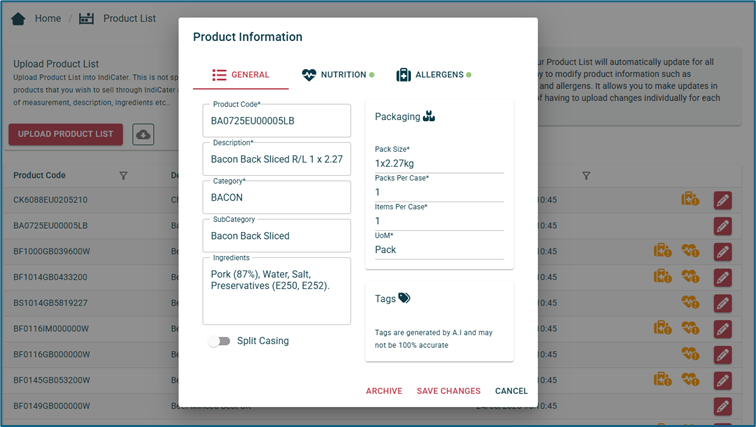
Task: Archive this product
Action: coord(384,391)
